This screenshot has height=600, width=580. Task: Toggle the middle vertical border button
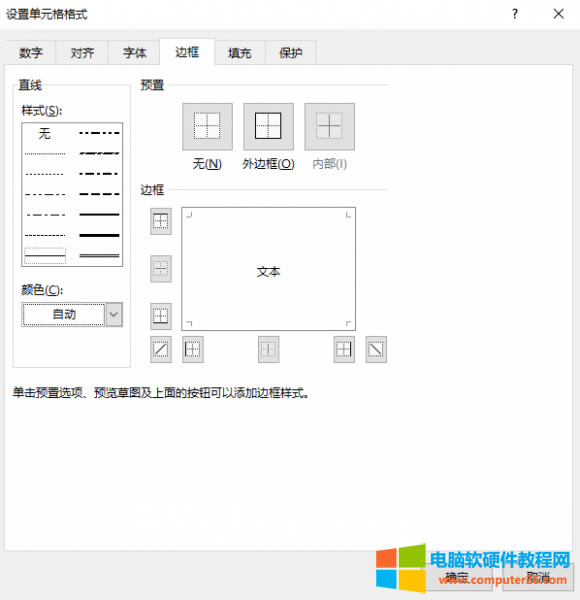point(268,349)
